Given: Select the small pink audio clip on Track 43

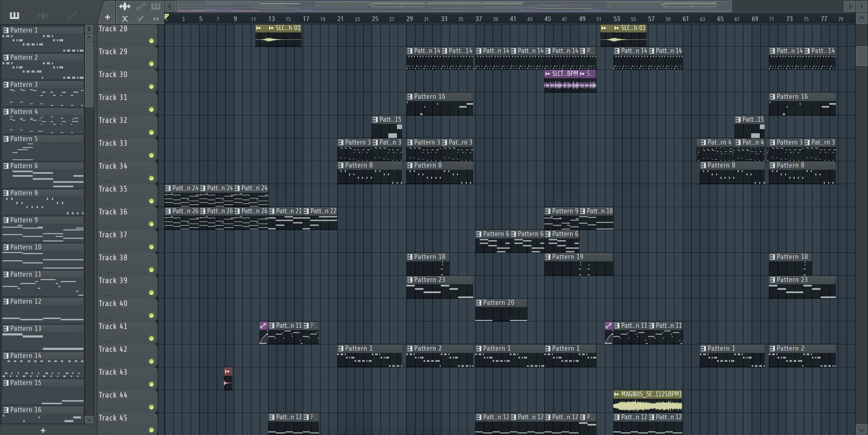Looking at the screenshot, I should click(228, 379).
